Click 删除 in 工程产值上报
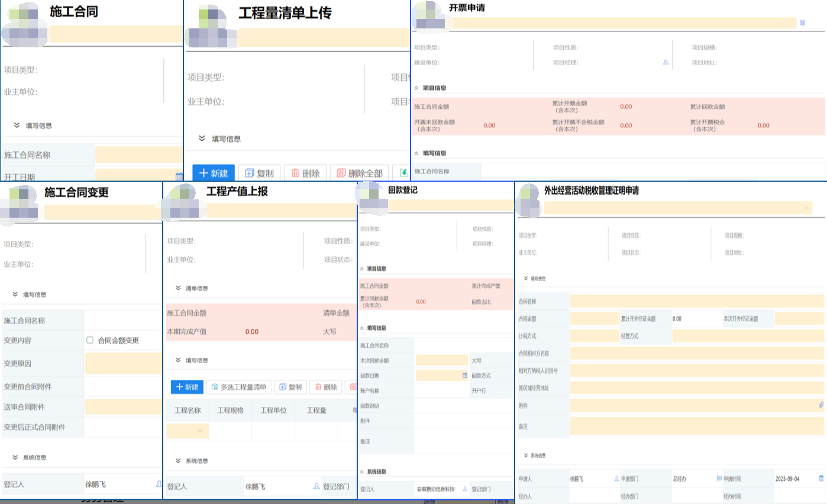Image resolution: width=827 pixels, height=504 pixels. coord(325,387)
